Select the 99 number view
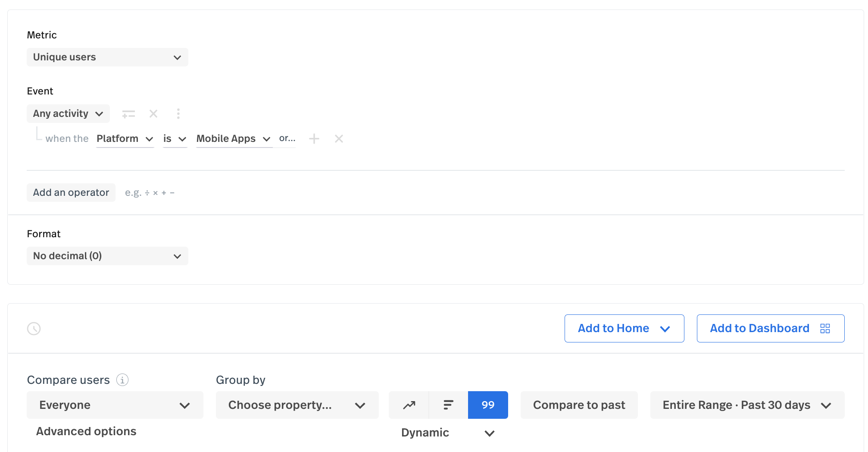The height and width of the screenshot is (452, 868). [488, 405]
